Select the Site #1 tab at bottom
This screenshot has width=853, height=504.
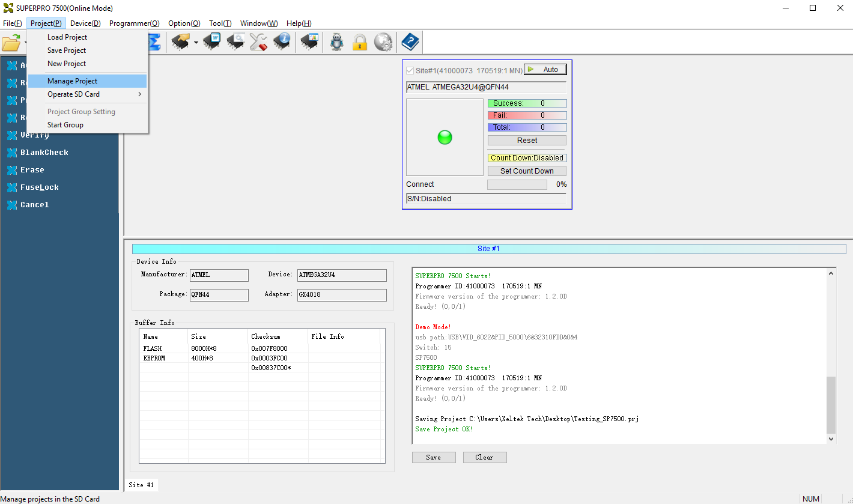141,485
